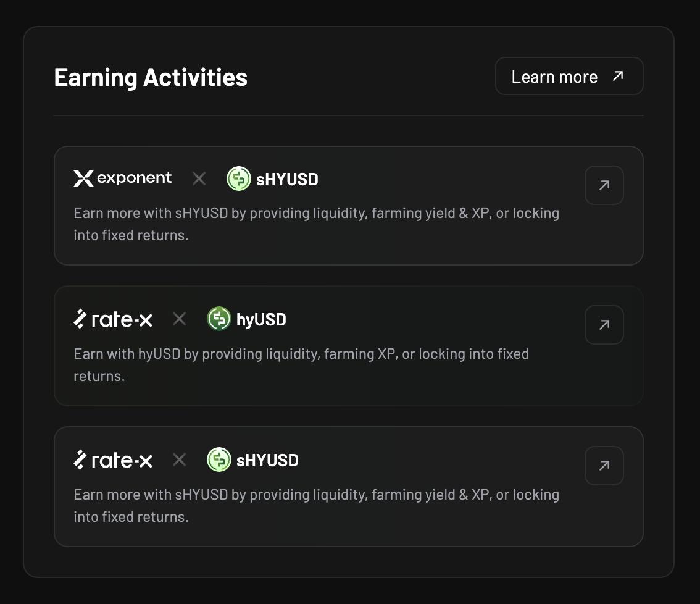Click the sHYUSD label in the bottom card
Viewport: 700px width, 604px height.
(x=267, y=460)
